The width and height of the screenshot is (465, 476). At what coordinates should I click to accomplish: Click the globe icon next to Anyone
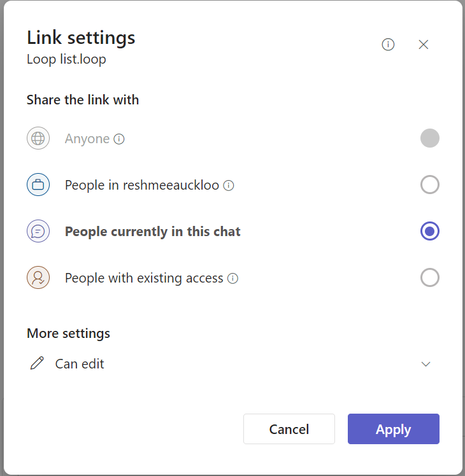pyautogui.click(x=38, y=139)
